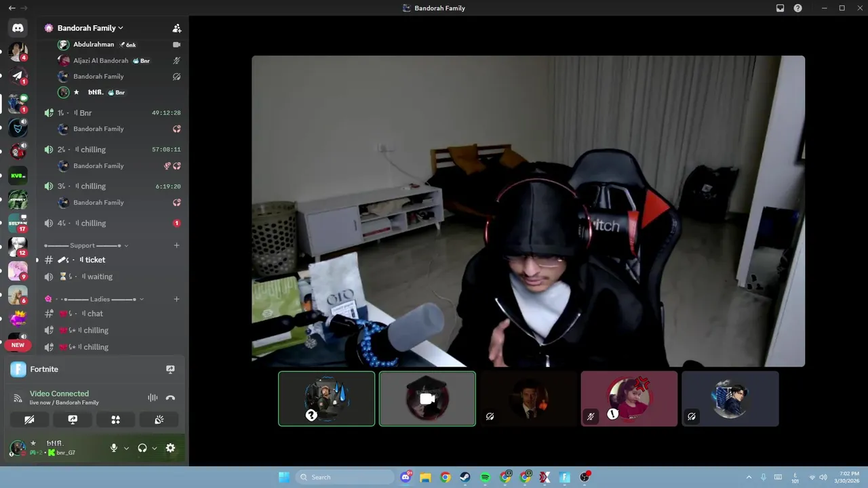Stream Fortnite using the screen icon
The width and height of the screenshot is (868, 488).
170,369
